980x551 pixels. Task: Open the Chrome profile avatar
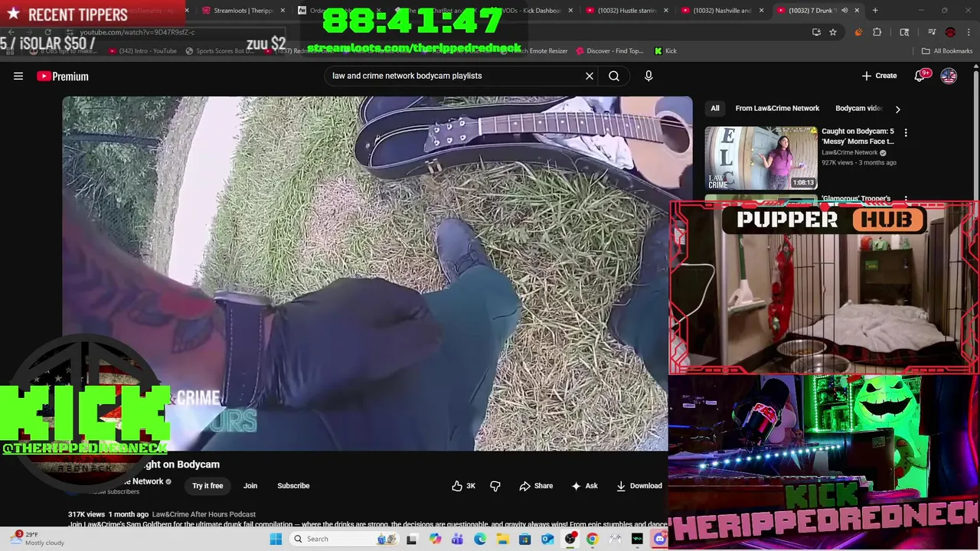(x=950, y=32)
